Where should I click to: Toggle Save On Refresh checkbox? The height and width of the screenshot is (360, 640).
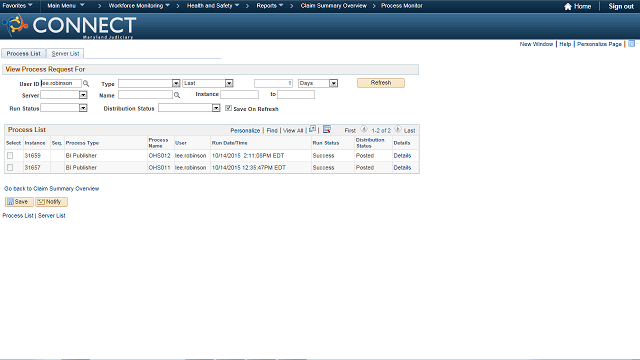[x=228, y=108]
